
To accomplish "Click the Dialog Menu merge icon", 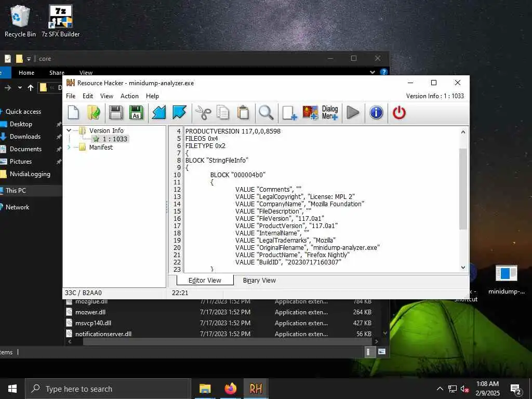I will tap(330, 113).
